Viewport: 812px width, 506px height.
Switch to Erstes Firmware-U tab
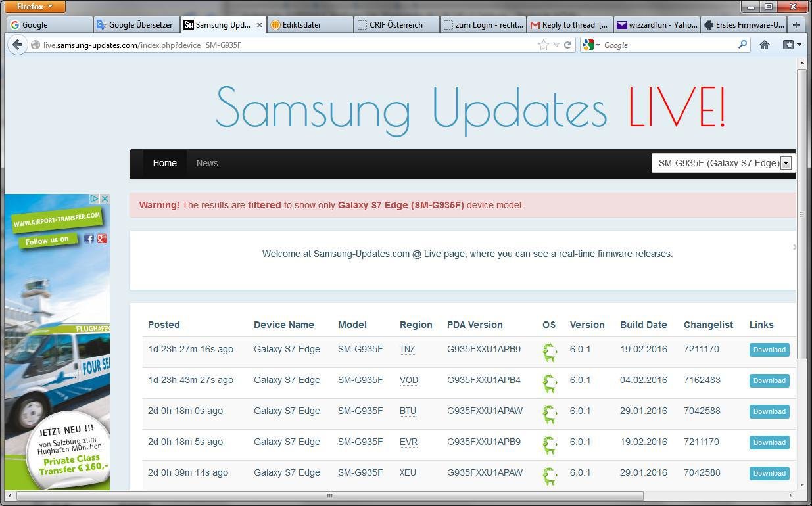click(744, 25)
